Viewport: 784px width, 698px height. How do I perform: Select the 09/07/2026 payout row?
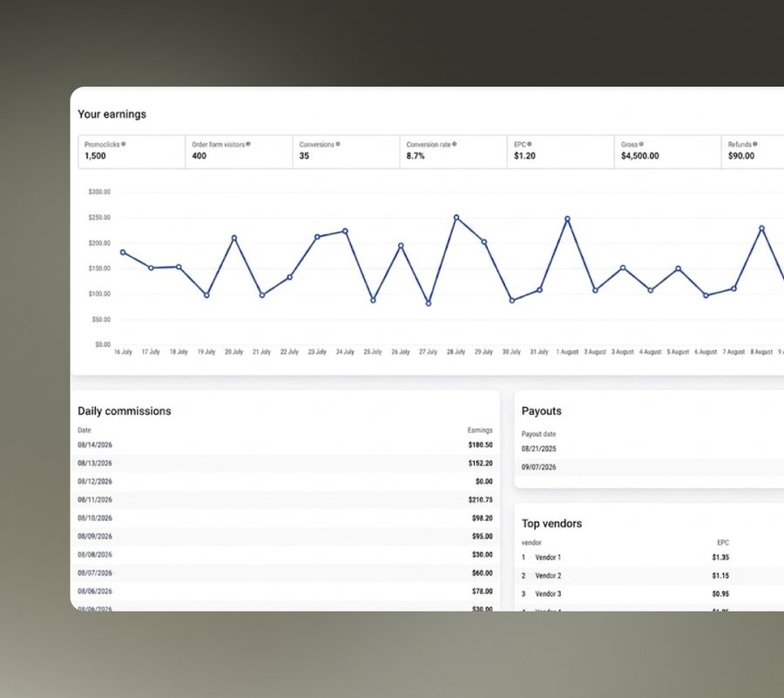tap(650, 467)
